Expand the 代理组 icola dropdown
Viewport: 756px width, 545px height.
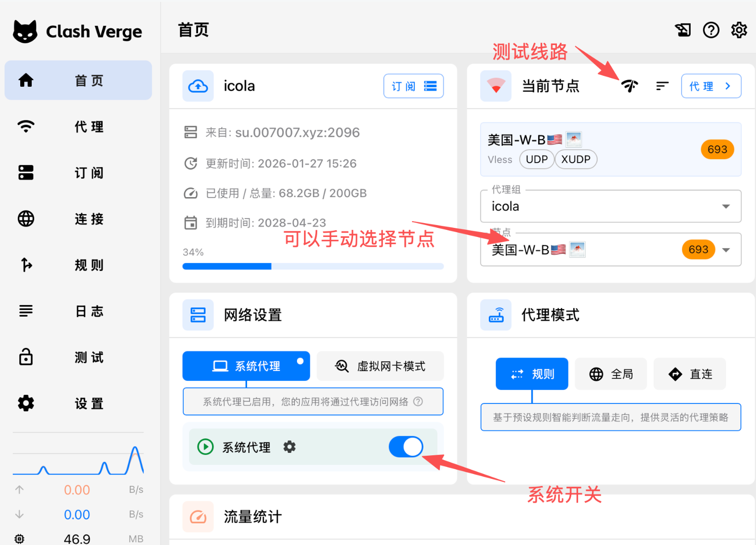[x=610, y=206]
